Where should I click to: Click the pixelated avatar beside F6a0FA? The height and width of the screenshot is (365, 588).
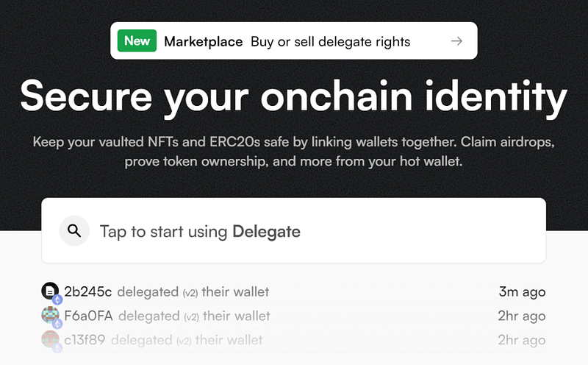click(50, 315)
